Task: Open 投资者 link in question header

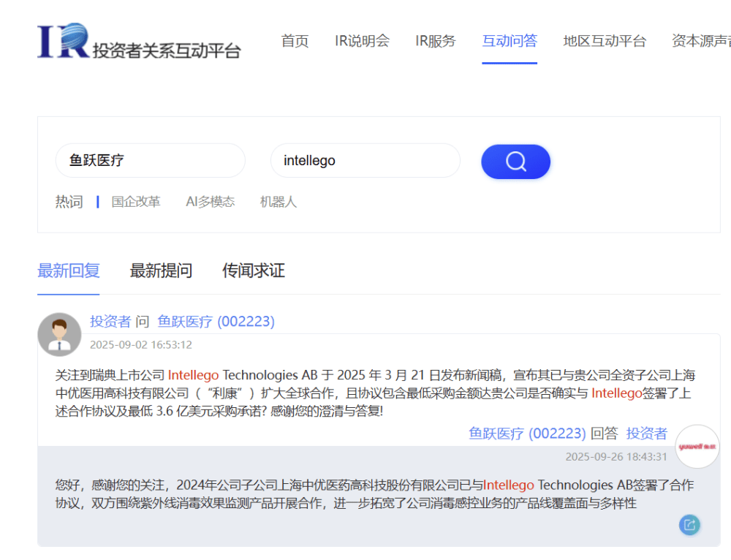Action: click(110, 321)
